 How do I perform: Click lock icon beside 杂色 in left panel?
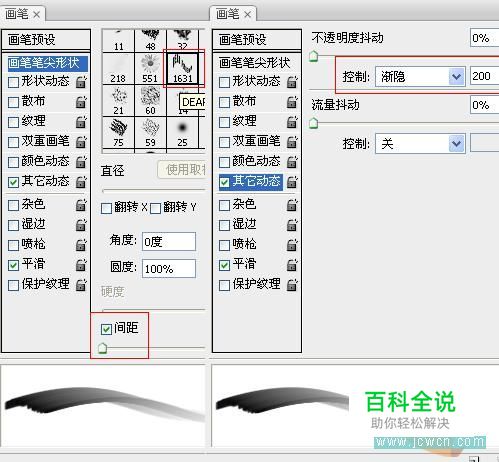(x=81, y=205)
